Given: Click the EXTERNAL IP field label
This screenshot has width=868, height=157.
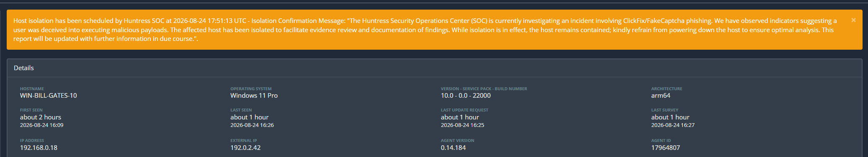Looking at the screenshot, I should pos(244,141).
